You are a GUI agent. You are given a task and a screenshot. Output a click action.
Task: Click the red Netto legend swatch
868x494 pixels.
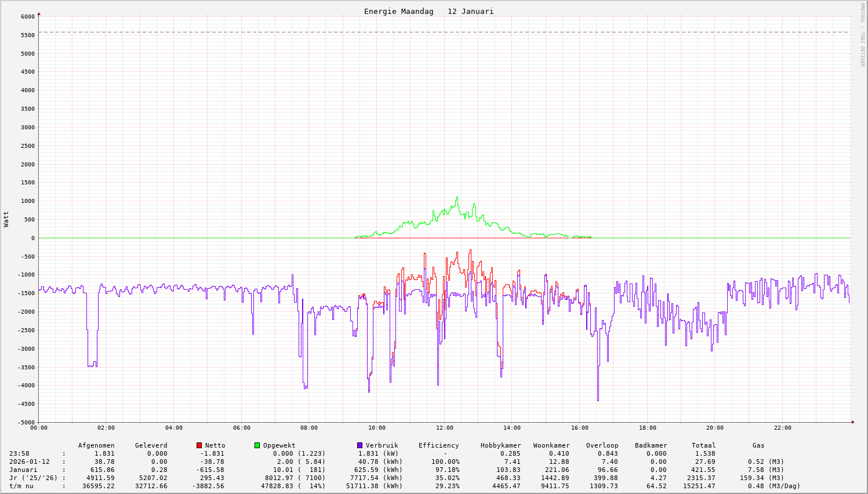(x=199, y=445)
